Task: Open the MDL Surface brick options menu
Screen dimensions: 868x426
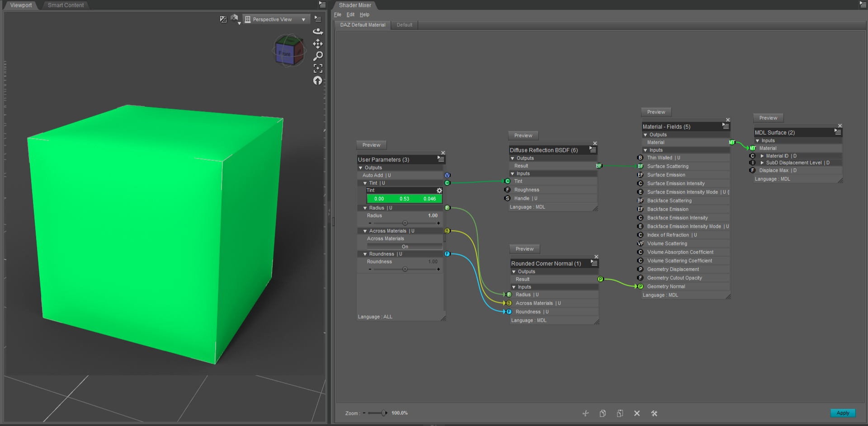Action: (838, 132)
